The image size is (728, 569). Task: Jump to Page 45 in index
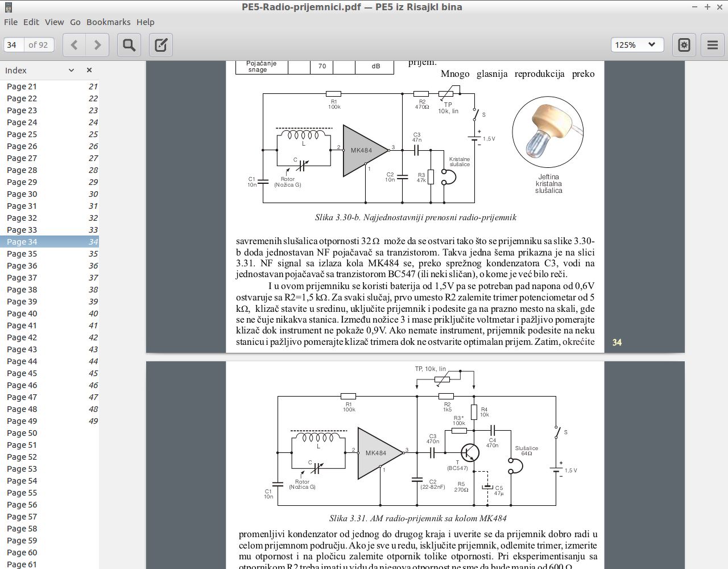[49, 373]
